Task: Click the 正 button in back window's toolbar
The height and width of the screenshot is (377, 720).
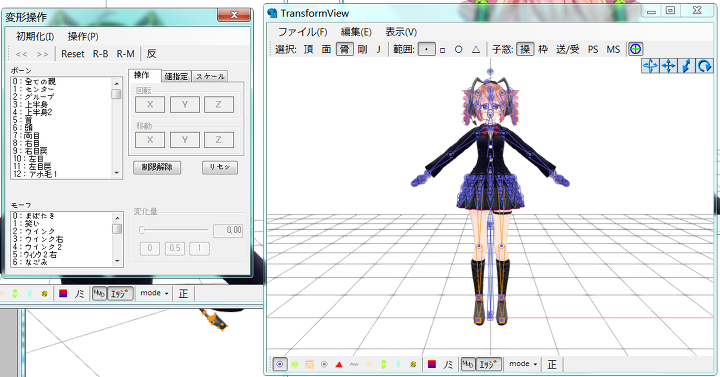Action: point(183,293)
